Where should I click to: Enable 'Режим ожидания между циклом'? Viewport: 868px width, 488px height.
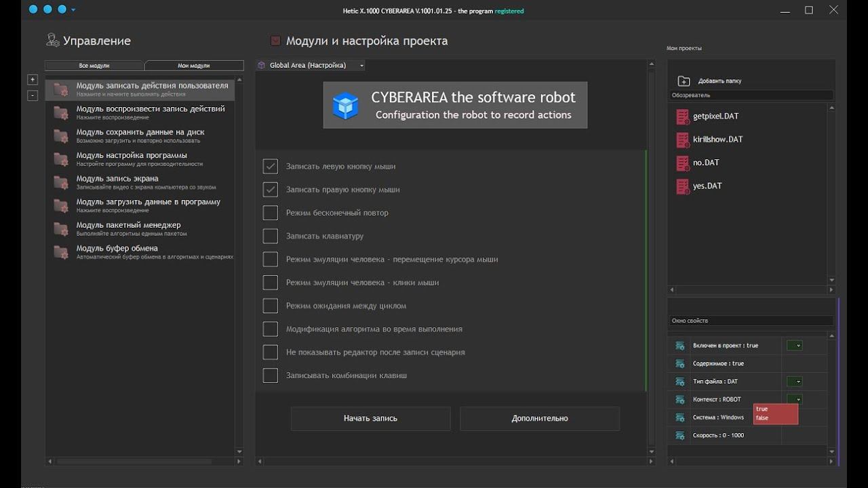pos(271,306)
